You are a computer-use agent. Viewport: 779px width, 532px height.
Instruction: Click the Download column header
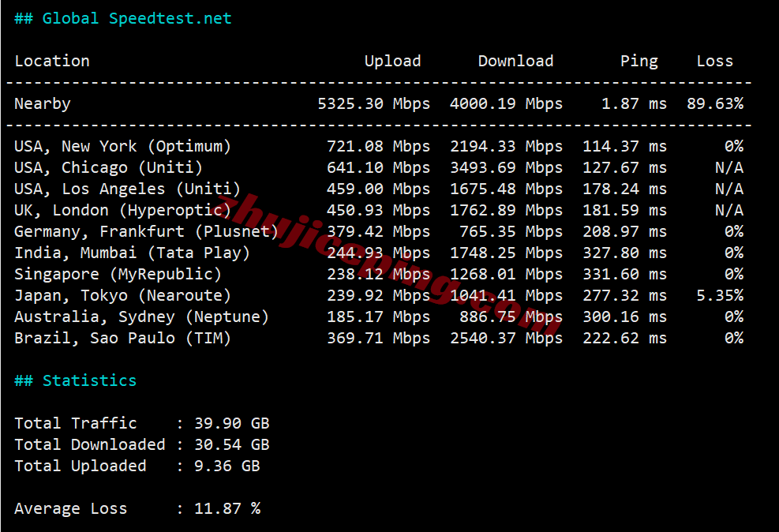click(515, 61)
